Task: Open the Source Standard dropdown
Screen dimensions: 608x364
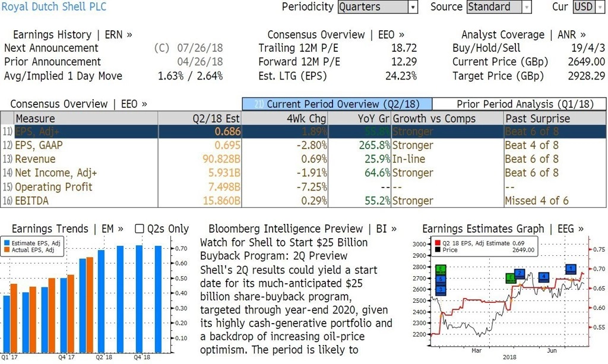Action: (x=499, y=7)
